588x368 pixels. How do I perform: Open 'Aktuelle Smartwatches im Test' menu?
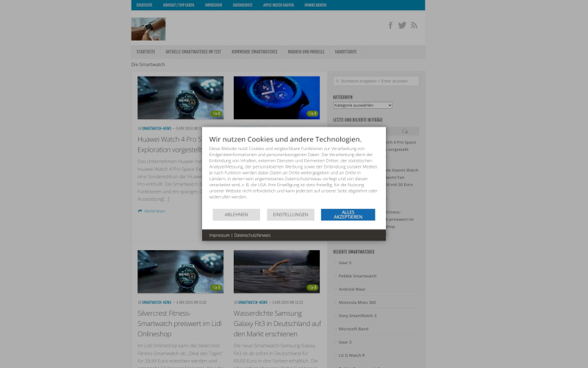click(x=193, y=52)
